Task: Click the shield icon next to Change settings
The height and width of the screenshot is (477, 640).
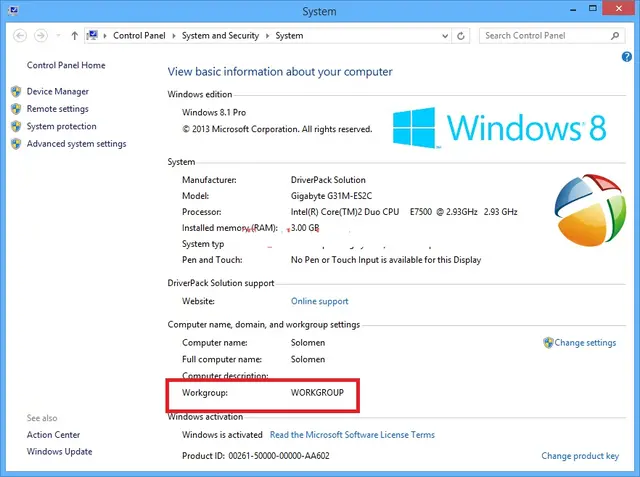Action: (548, 342)
